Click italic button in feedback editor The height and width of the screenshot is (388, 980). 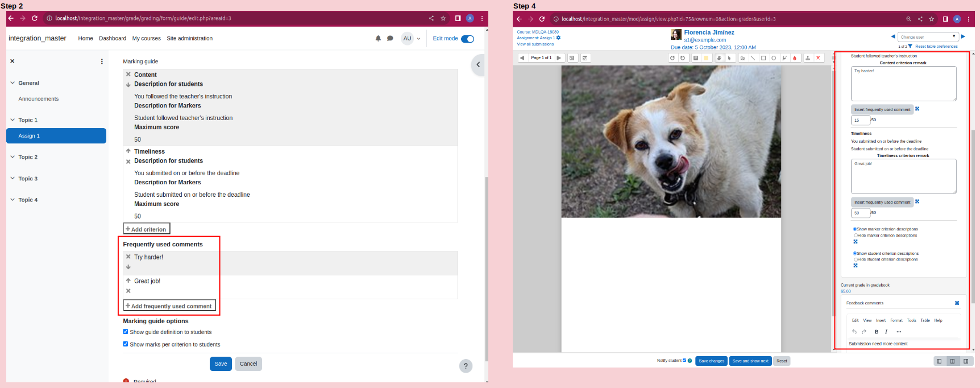(886, 332)
